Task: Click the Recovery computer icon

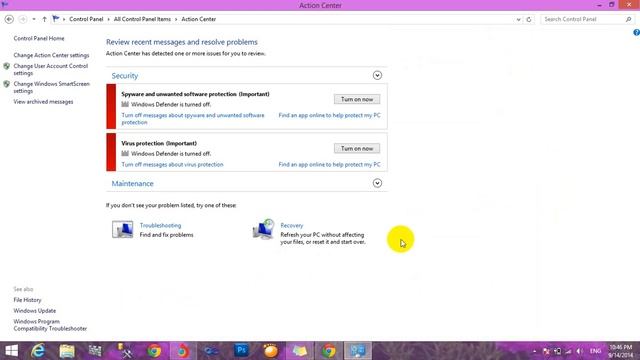Action: coord(263,229)
